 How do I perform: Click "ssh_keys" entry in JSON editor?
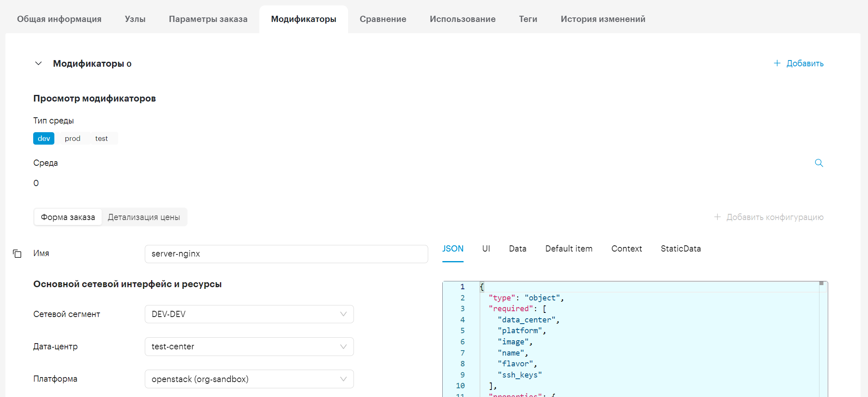tap(520, 375)
